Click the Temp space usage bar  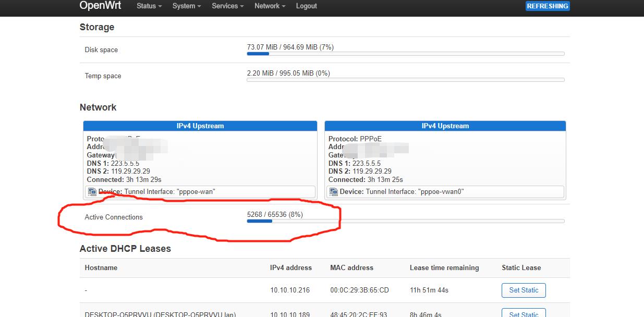coord(405,79)
